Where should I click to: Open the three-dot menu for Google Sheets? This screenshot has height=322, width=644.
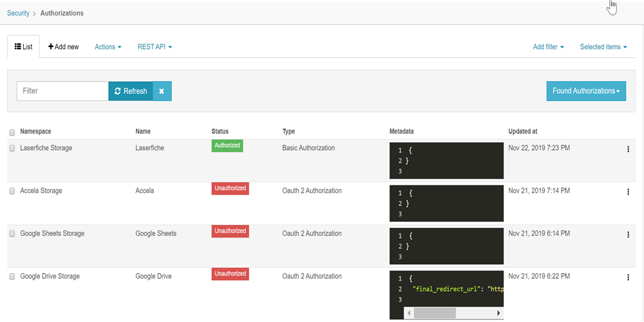coord(628,234)
